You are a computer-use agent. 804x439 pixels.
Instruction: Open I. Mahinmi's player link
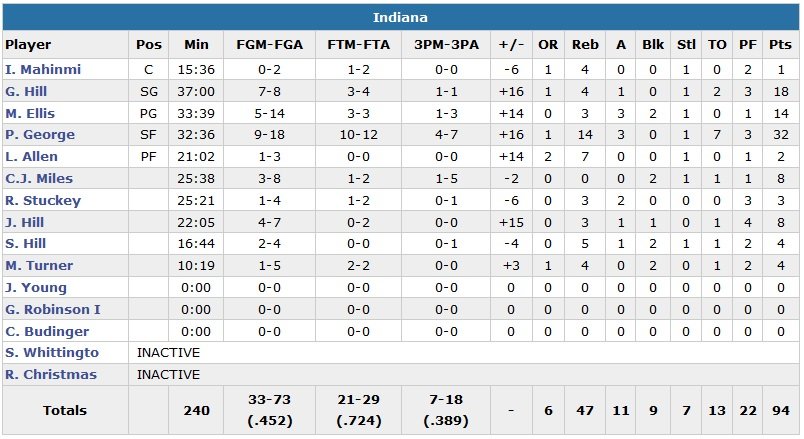(x=43, y=70)
